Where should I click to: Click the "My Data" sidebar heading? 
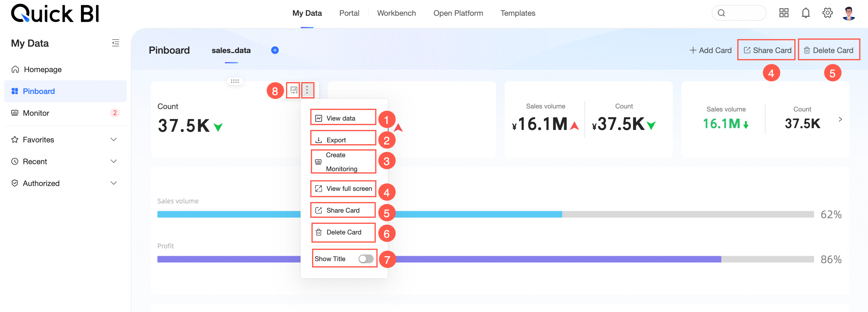[30, 43]
